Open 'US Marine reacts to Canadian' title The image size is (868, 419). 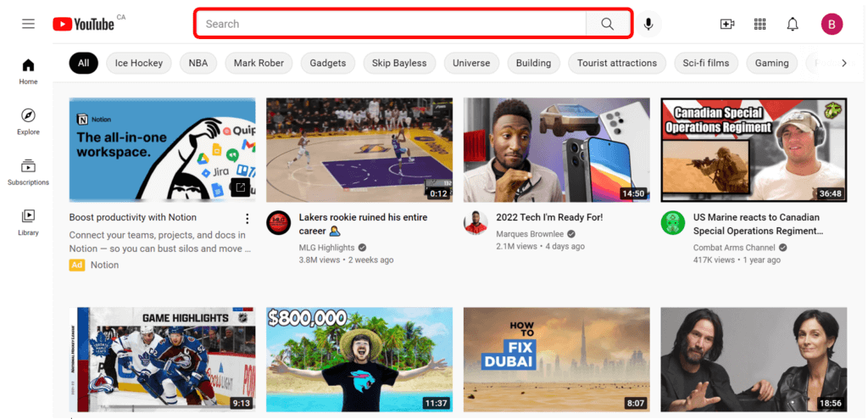758,224
